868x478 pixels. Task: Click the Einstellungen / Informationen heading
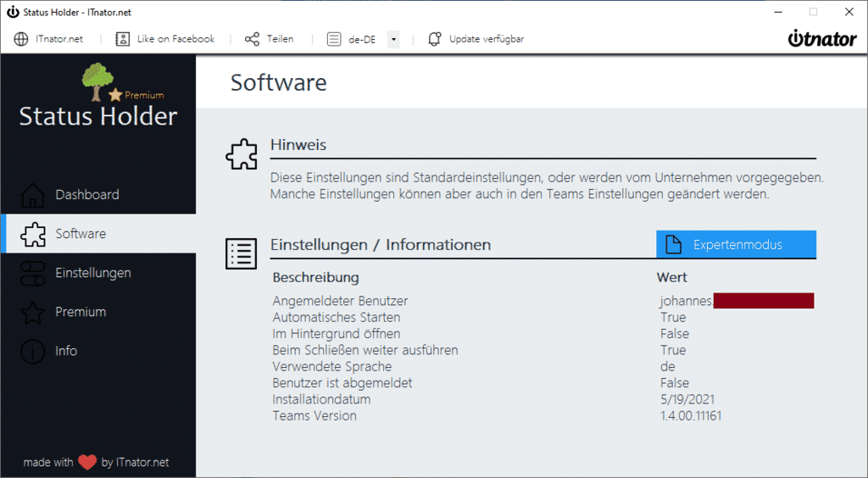[381, 245]
